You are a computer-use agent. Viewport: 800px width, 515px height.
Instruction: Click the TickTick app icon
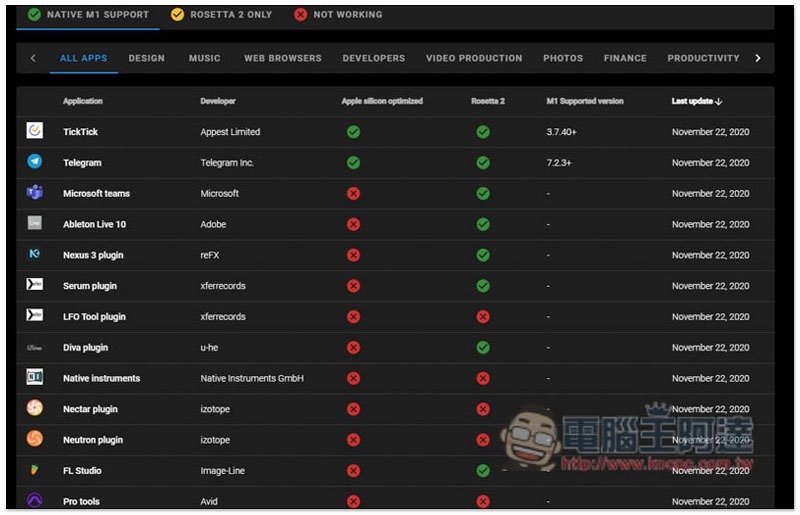[x=35, y=131]
